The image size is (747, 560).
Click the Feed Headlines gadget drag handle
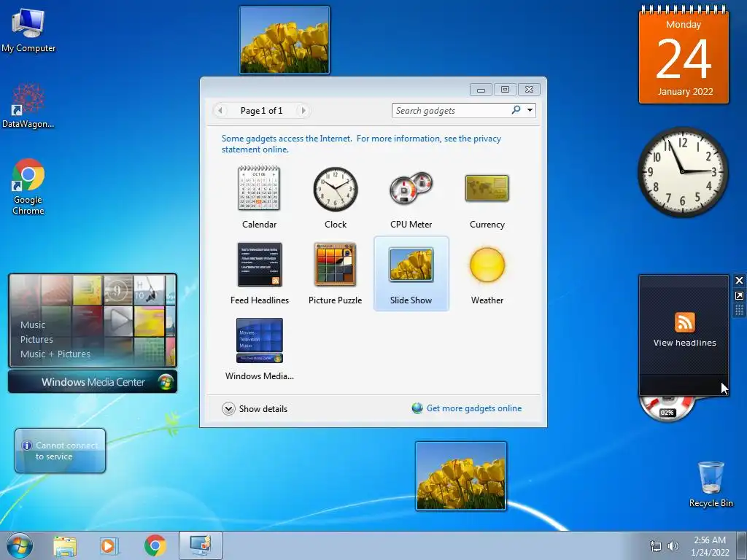tap(740, 311)
